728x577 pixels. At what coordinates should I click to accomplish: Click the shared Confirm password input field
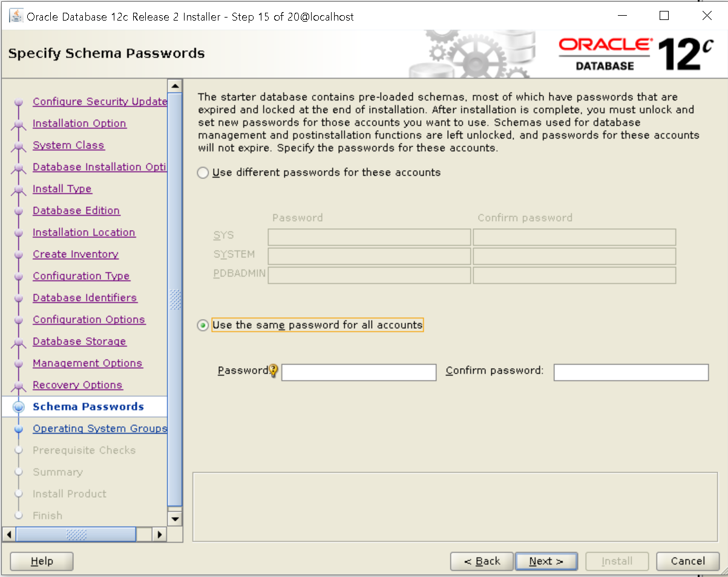pos(631,372)
